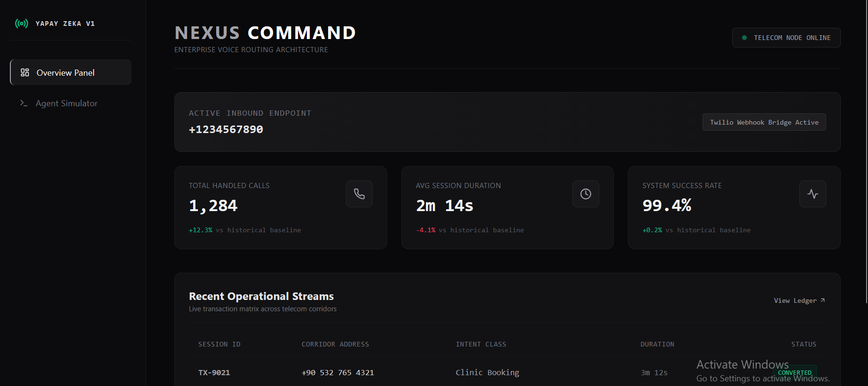Click the arrow icon beside View Ledger

(x=822, y=300)
